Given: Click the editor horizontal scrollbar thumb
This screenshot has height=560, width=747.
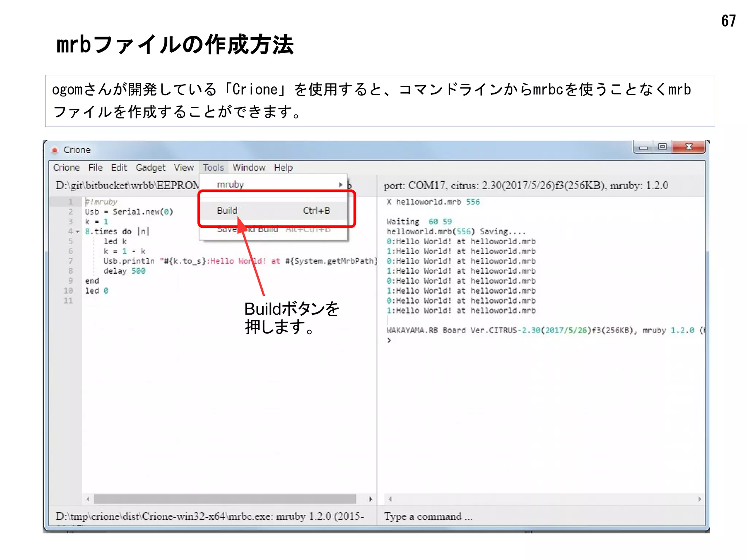Looking at the screenshot, I should click(x=225, y=499).
